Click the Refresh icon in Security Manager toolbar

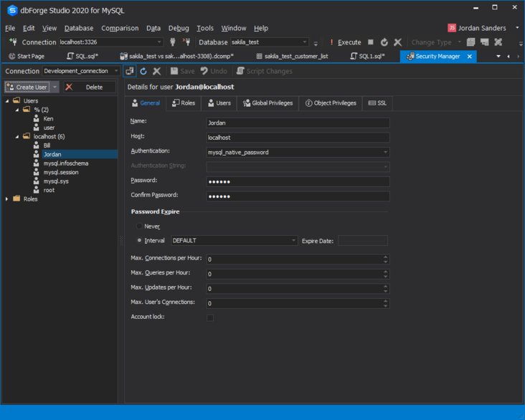[143, 71]
